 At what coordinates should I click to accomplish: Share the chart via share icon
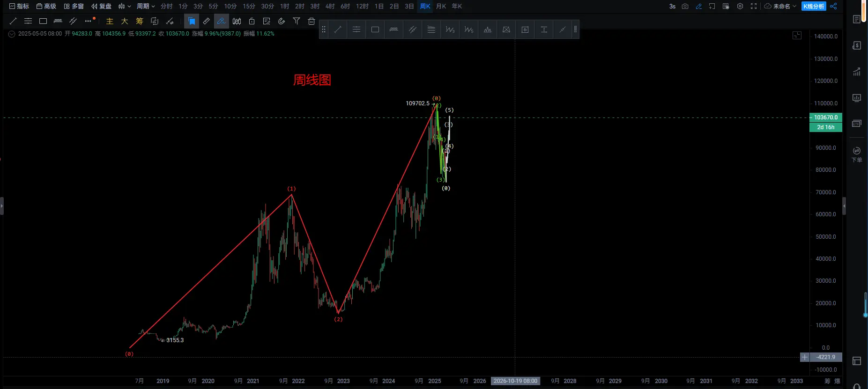[x=833, y=6]
